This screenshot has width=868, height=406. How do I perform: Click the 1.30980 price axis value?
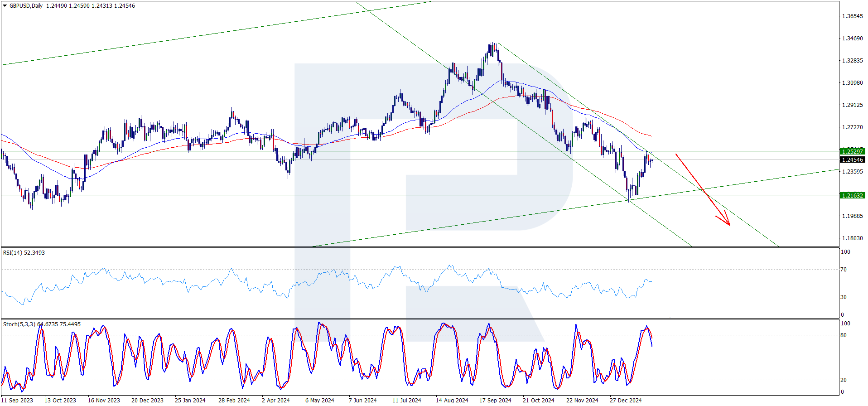click(x=852, y=83)
